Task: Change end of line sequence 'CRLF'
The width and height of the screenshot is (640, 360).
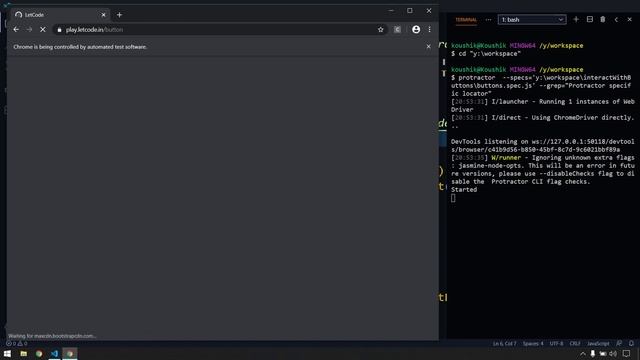Action: tap(575, 343)
